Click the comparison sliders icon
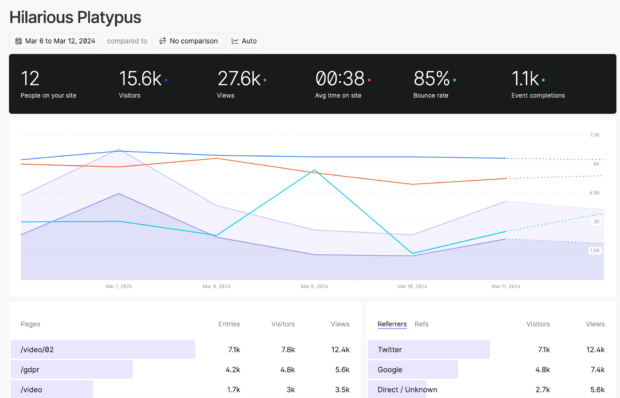 tap(163, 41)
